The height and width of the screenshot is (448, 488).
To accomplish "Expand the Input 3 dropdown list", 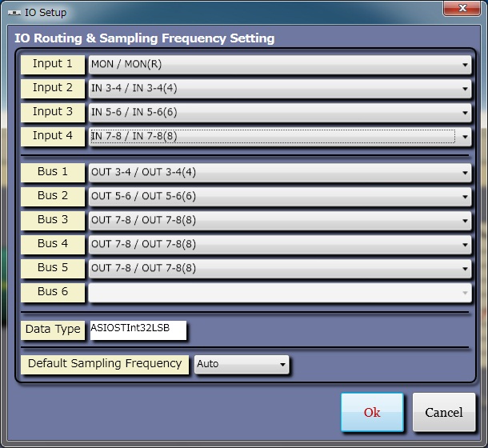I will pos(279,113).
